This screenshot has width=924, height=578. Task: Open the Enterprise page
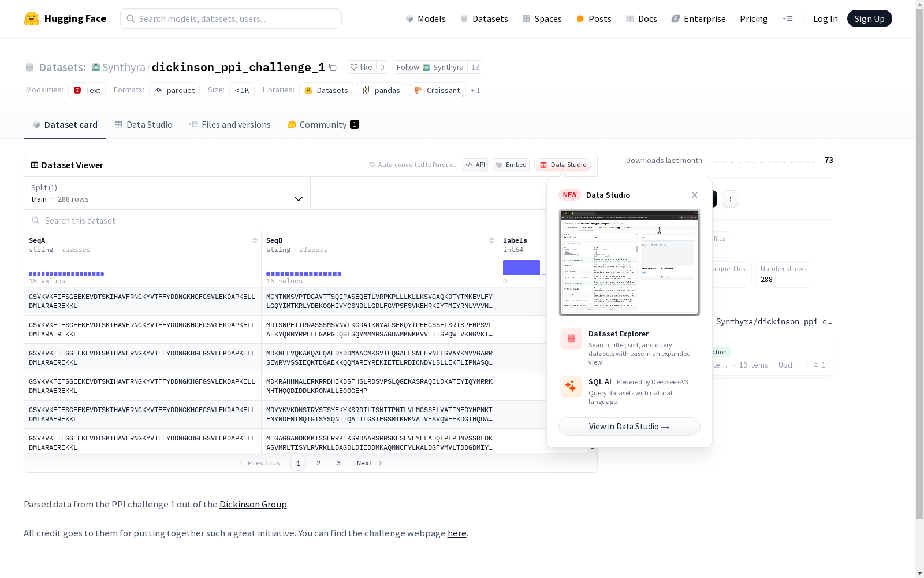click(698, 18)
